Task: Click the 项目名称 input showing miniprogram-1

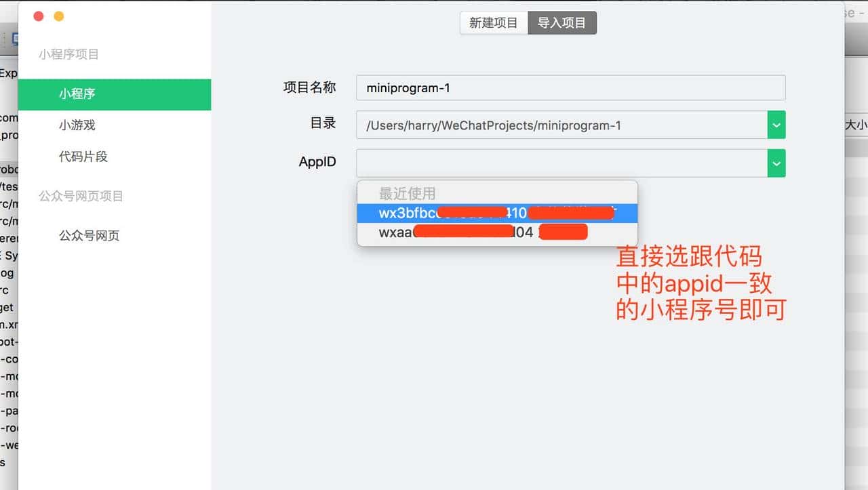Action: tap(570, 87)
